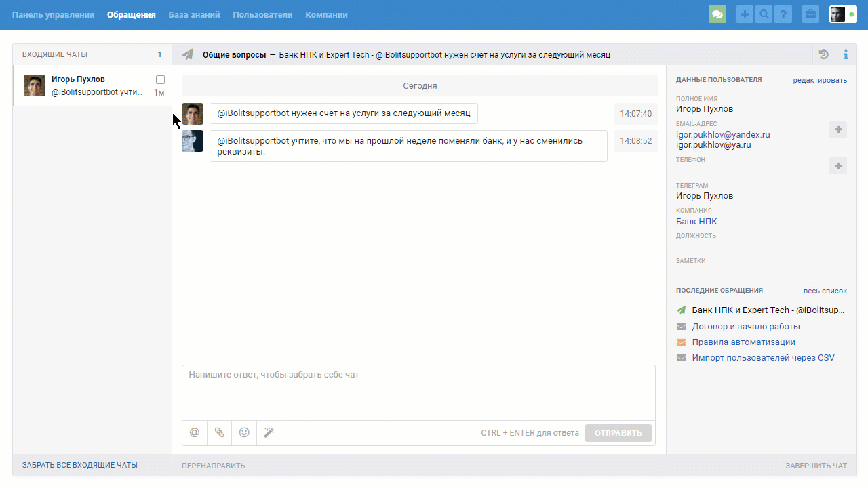Go to Панель управления tab

53,14
